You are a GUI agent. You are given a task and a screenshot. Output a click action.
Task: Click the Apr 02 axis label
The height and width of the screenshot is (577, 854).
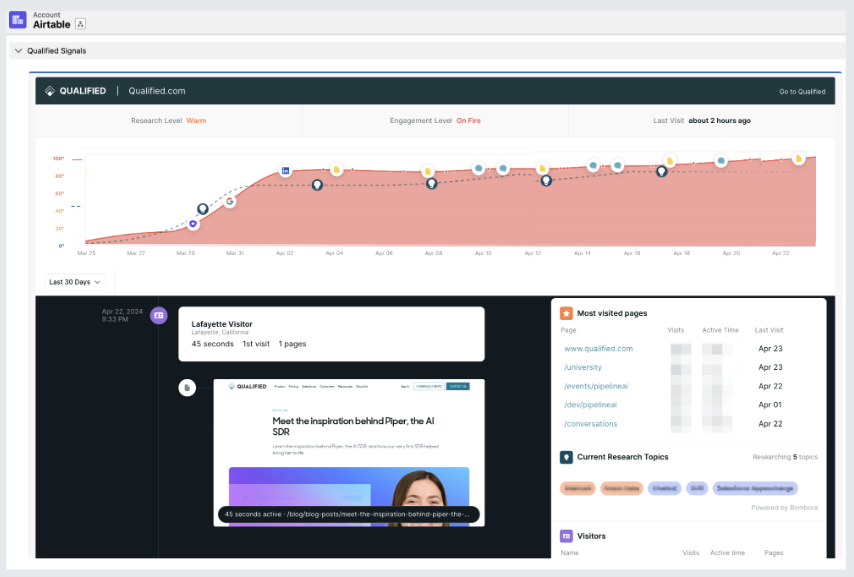tap(284, 253)
